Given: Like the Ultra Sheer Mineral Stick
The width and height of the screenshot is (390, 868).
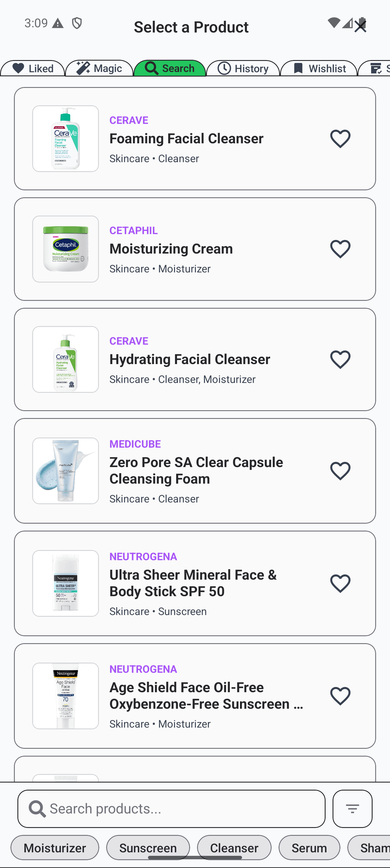Looking at the screenshot, I should (340, 583).
